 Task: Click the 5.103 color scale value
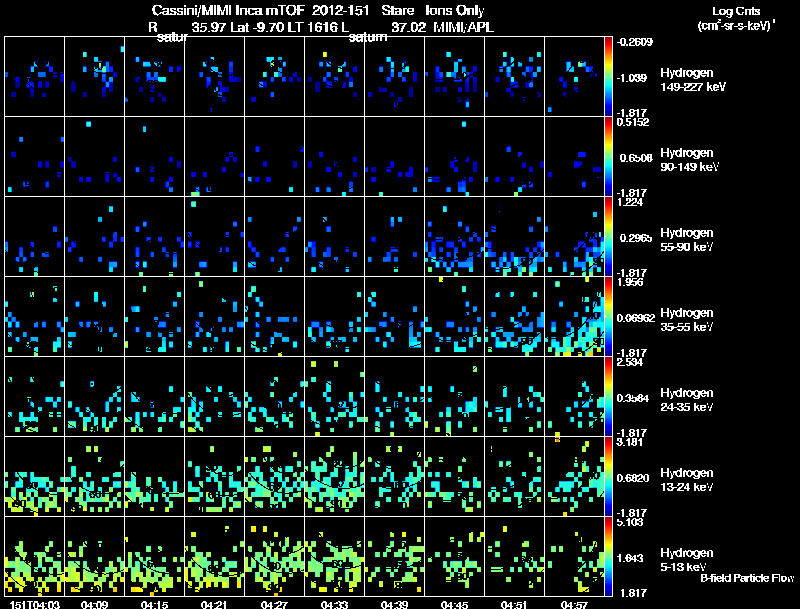630,522
